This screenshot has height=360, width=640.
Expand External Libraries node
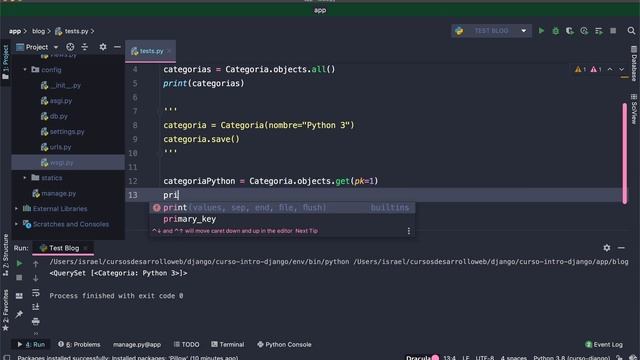(x=16, y=209)
